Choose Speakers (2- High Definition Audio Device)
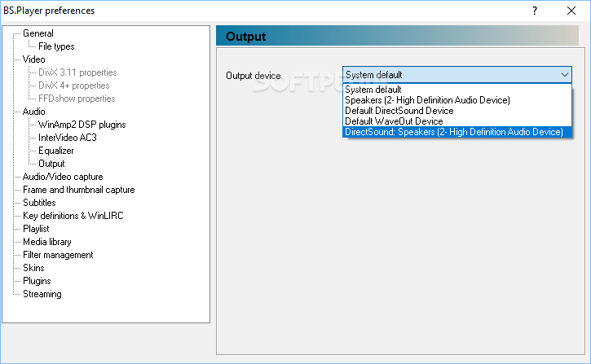591x364 pixels. click(456, 100)
